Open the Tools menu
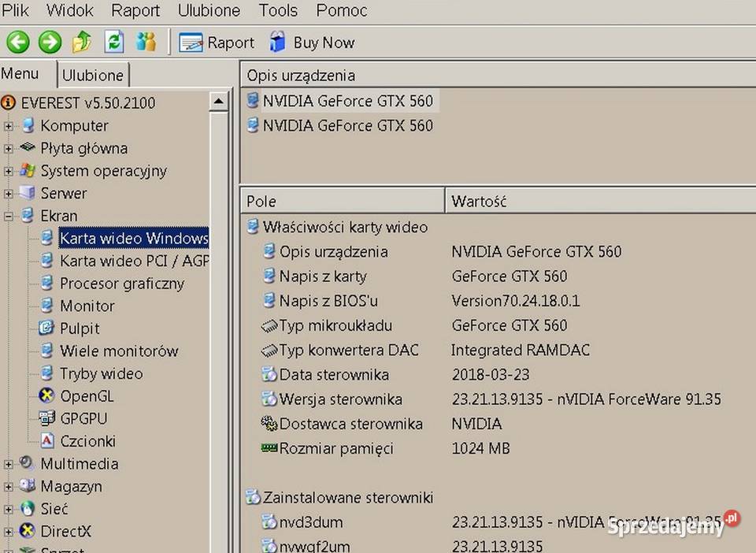756x553 pixels. pyautogui.click(x=278, y=10)
